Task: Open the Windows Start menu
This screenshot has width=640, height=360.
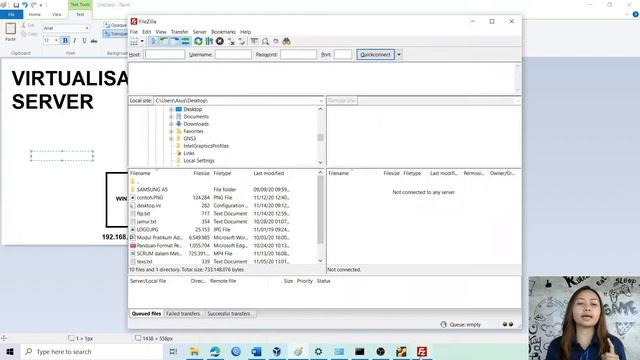Action: coord(10,351)
